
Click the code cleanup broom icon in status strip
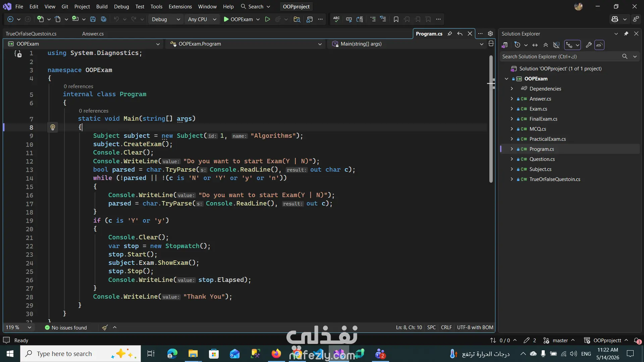pos(105,327)
